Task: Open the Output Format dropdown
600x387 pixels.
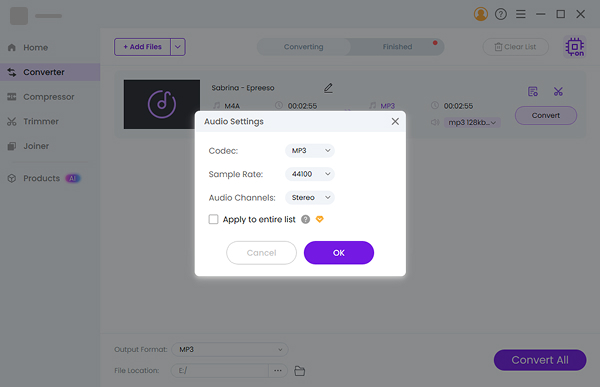Action: click(230, 349)
